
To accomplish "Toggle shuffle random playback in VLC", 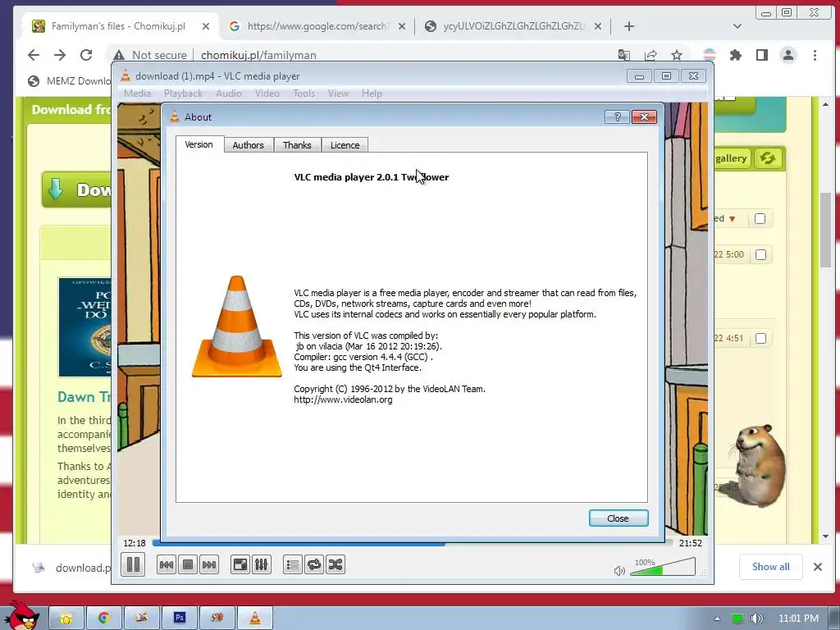I will pos(336,564).
